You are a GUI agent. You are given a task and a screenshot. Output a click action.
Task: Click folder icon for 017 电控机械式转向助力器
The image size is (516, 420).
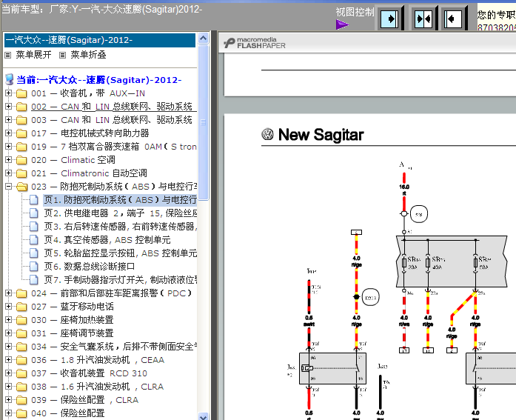(x=21, y=133)
